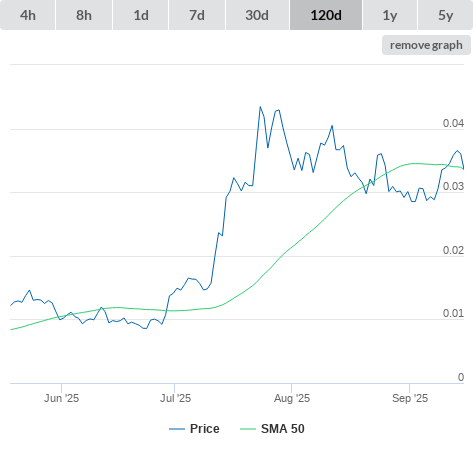This screenshot has width=474, height=455.
Task: Select the 4h time range tab
Action: click(28, 15)
